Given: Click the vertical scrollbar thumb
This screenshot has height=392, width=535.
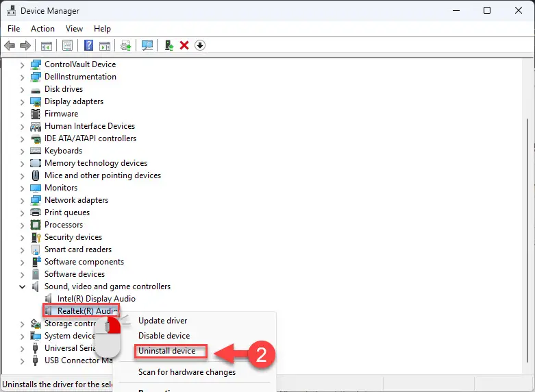Looking at the screenshot, I should coord(528,241).
